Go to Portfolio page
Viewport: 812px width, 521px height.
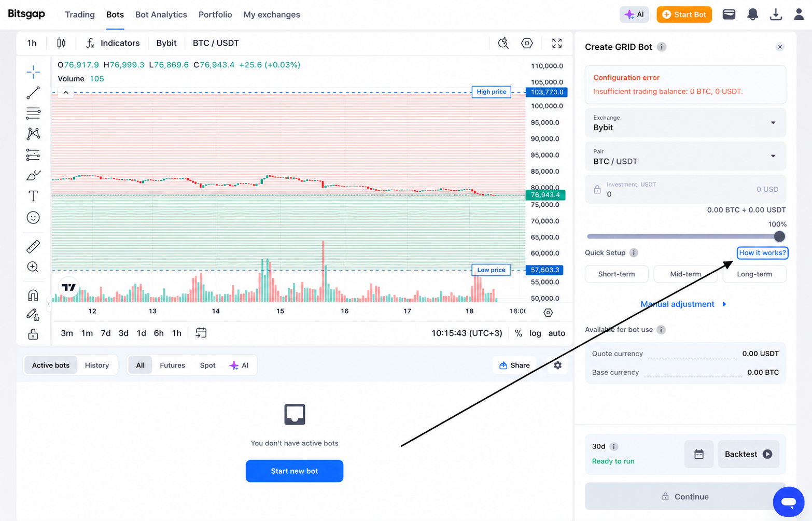(x=215, y=15)
